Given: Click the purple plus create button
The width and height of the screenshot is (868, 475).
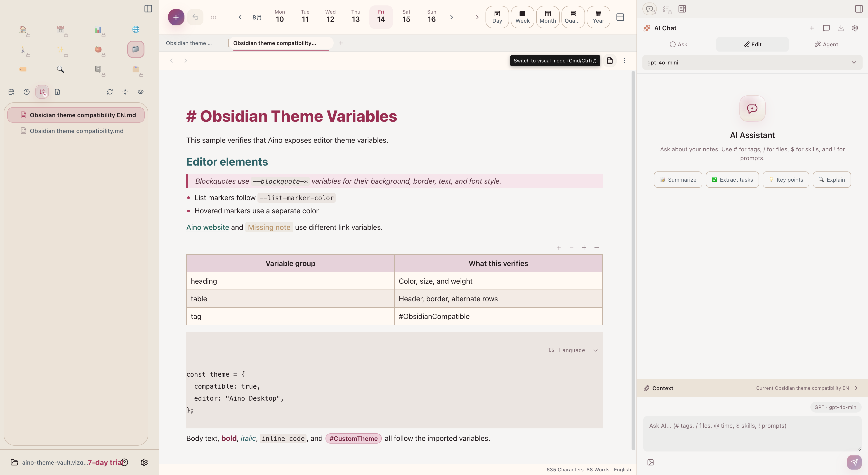Looking at the screenshot, I should [x=176, y=17].
